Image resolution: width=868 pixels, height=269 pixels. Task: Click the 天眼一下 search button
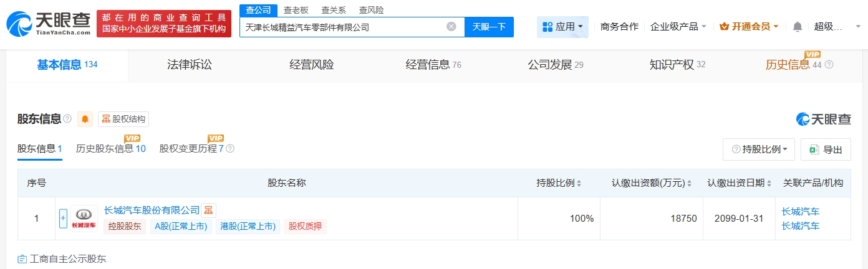[489, 27]
